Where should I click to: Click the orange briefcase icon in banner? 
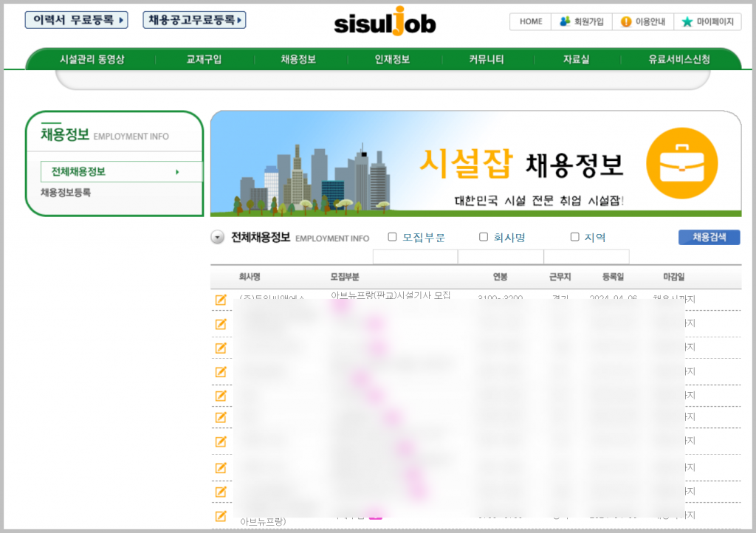click(681, 163)
